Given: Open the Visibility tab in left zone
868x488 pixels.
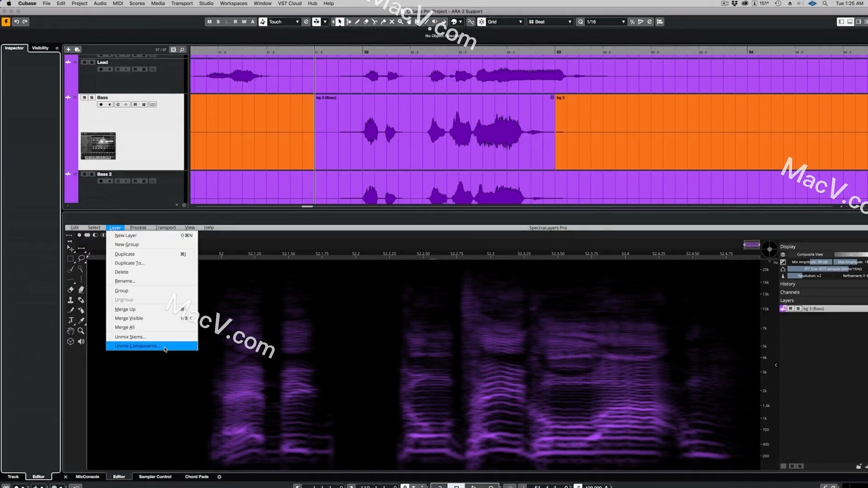Looking at the screenshot, I should point(40,48).
